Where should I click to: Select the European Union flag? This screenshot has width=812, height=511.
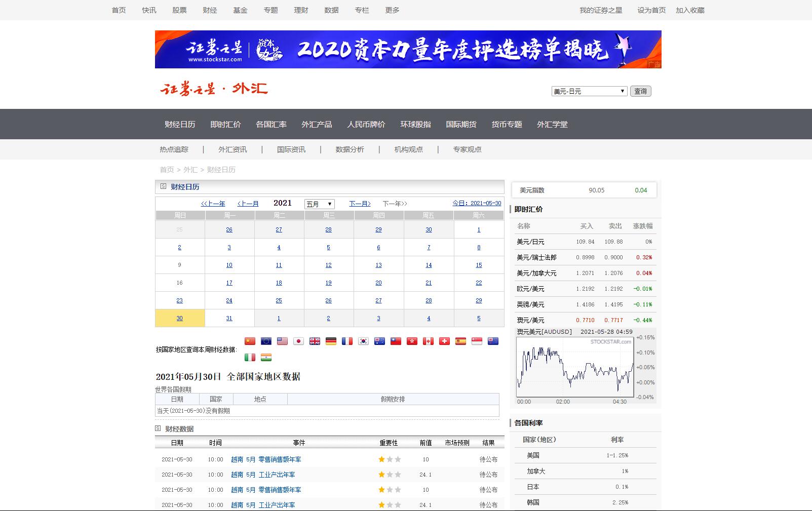point(266,341)
